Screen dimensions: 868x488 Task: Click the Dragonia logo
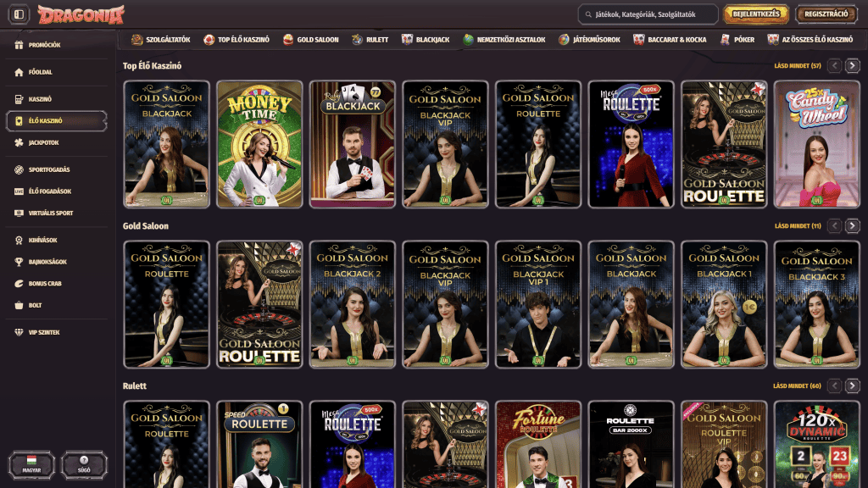[x=81, y=14]
